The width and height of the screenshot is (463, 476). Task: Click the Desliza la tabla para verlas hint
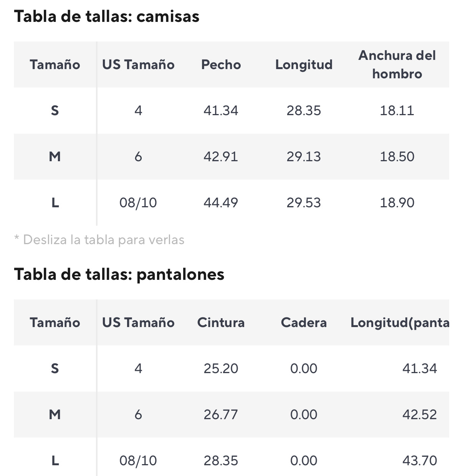(99, 240)
